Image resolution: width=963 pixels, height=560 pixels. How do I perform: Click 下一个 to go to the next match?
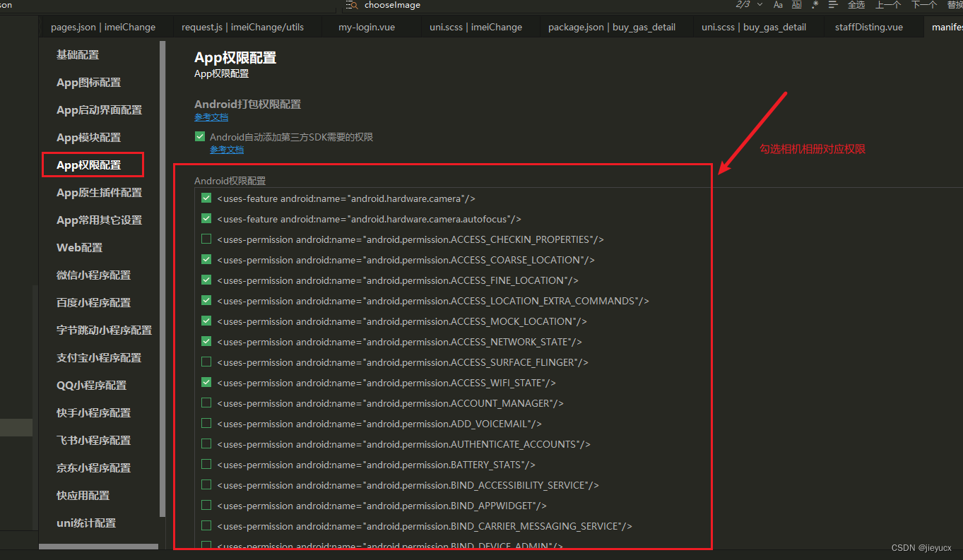click(924, 5)
